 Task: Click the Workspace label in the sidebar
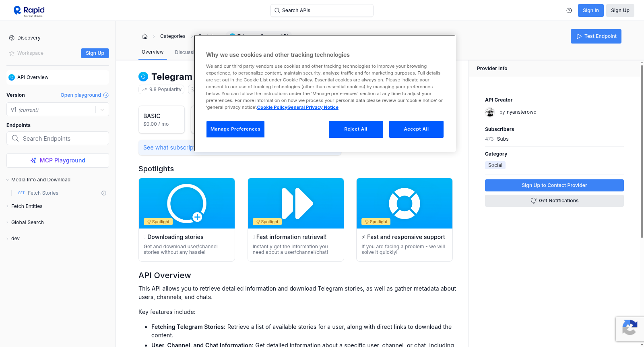coord(30,53)
